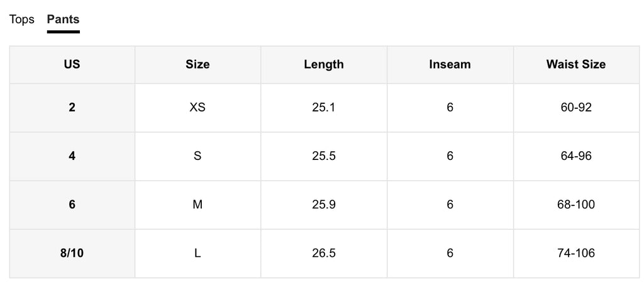Screen dimensions: 644x289
Task: Click the 74-106 waist size cell
Action: pyautogui.click(x=575, y=253)
